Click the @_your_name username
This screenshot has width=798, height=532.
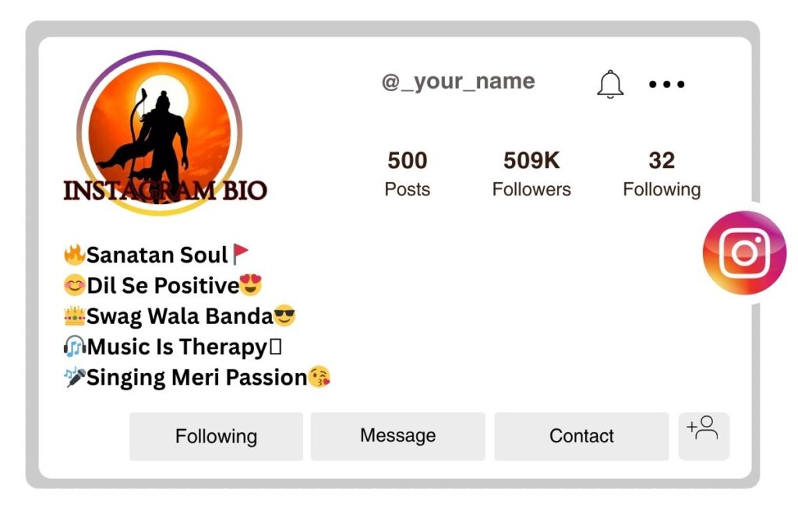[458, 81]
